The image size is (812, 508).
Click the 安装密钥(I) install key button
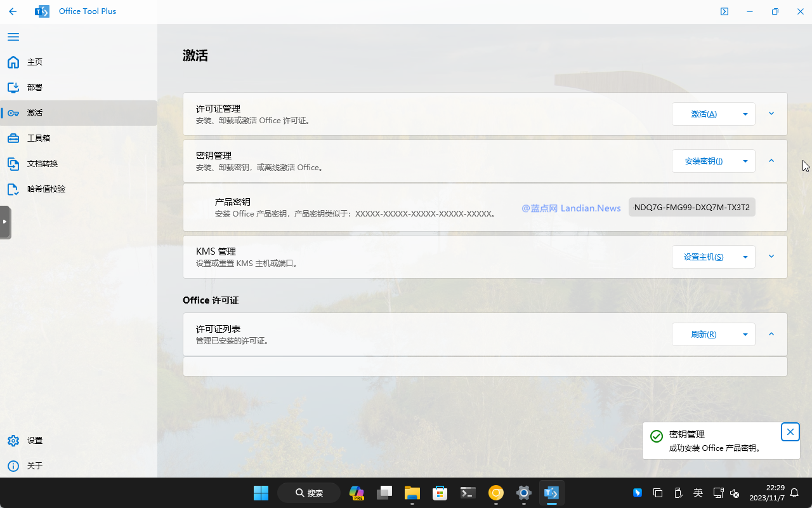tap(704, 161)
